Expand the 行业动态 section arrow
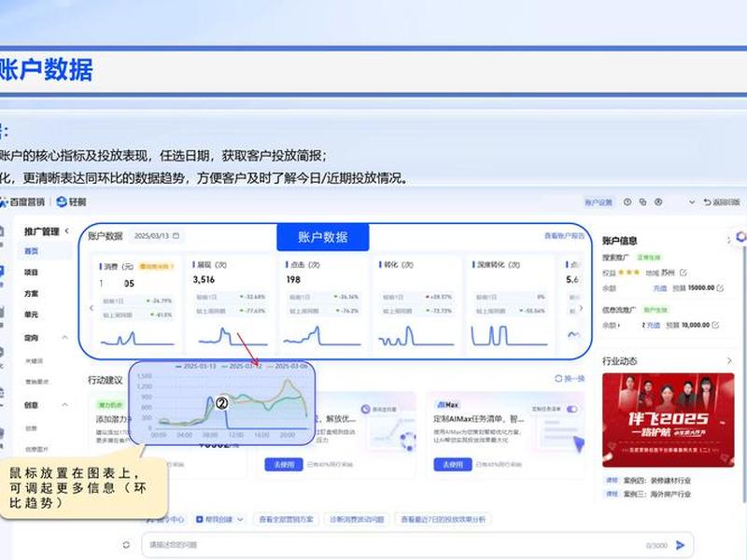Image resolution: width=747 pixels, height=560 pixels. click(x=729, y=361)
